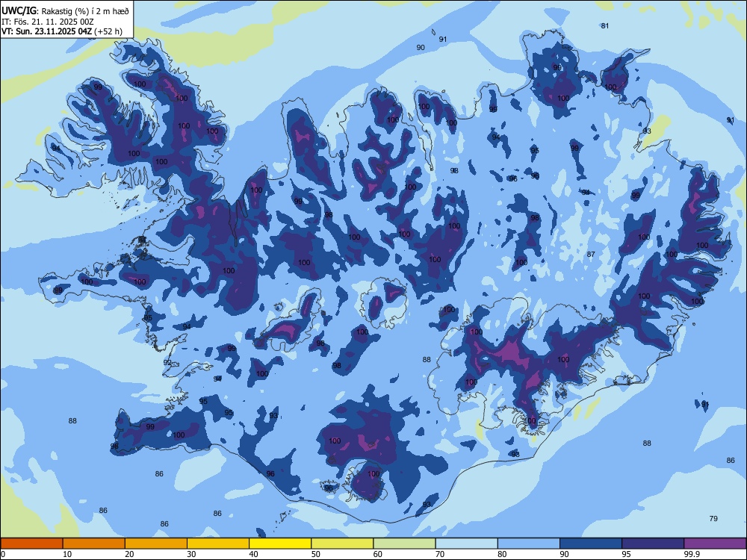
Task: Click the legend tick label '30'
Action: point(191,554)
